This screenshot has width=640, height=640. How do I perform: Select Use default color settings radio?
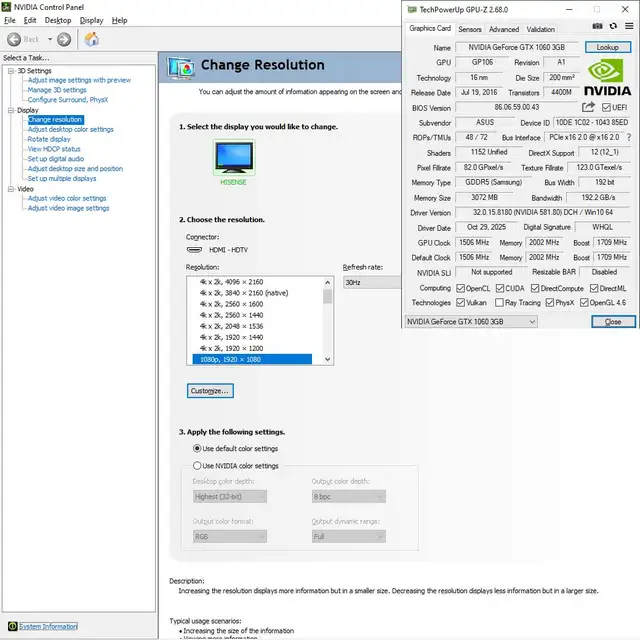coord(197,448)
